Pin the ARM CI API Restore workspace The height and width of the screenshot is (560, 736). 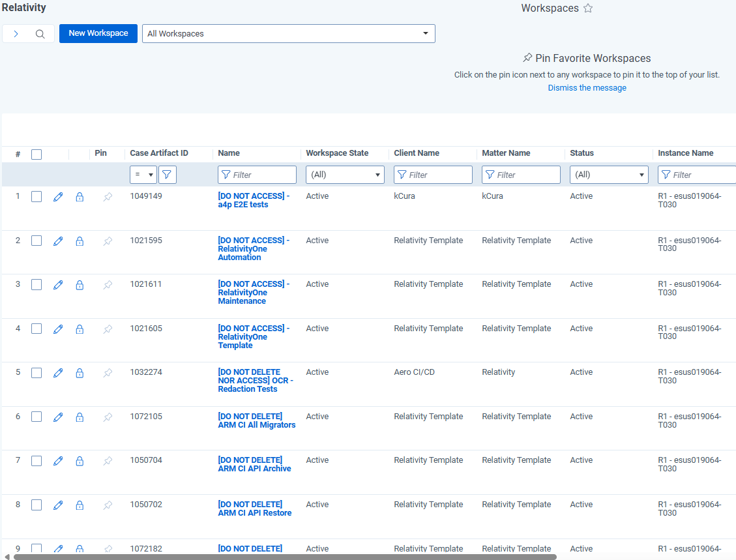tap(108, 505)
